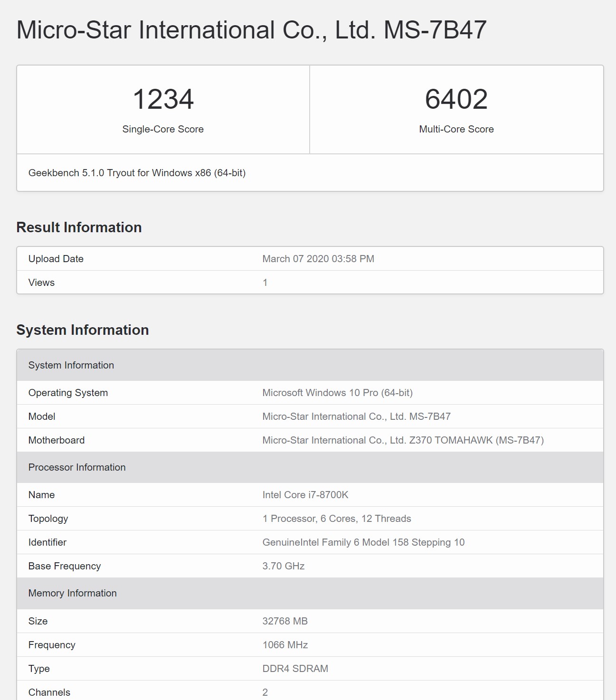Select the single-core score value 1234
The width and height of the screenshot is (616, 700).
point(163,99)
